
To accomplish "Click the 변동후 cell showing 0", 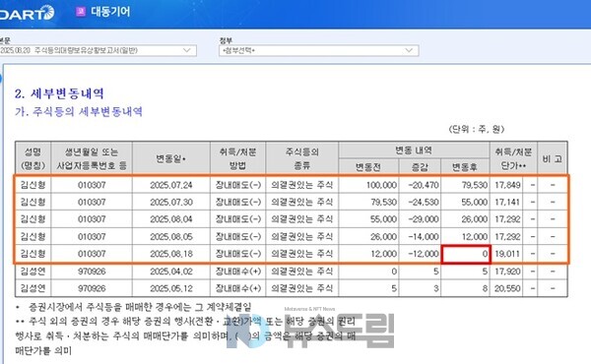I will pos(466,254).
